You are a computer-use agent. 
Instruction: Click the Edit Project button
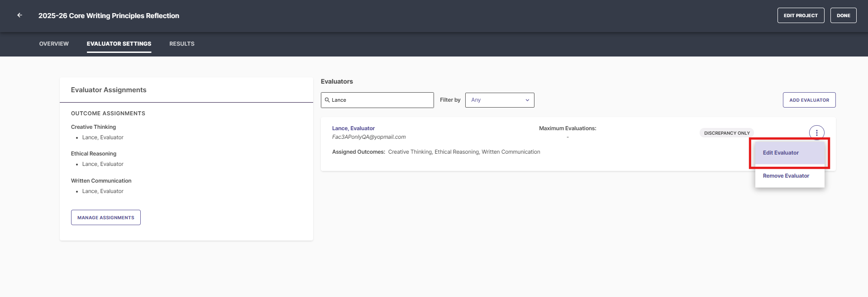801,15
